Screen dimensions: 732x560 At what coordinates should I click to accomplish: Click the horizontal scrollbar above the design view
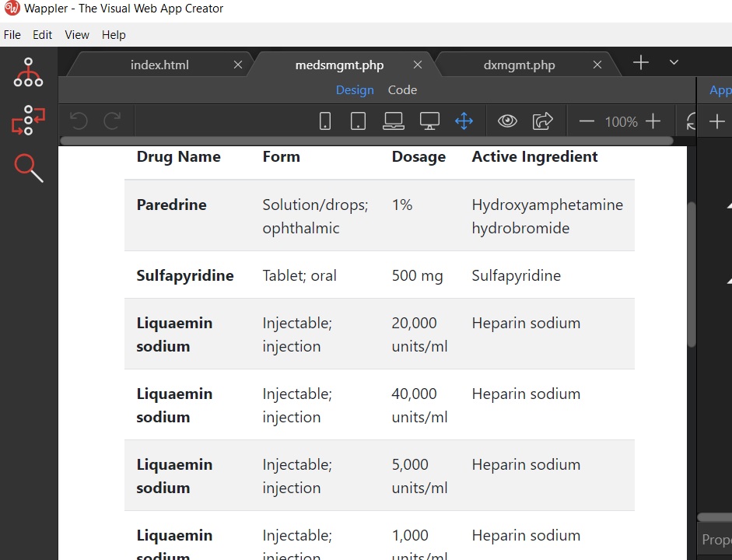click(367, 141)
